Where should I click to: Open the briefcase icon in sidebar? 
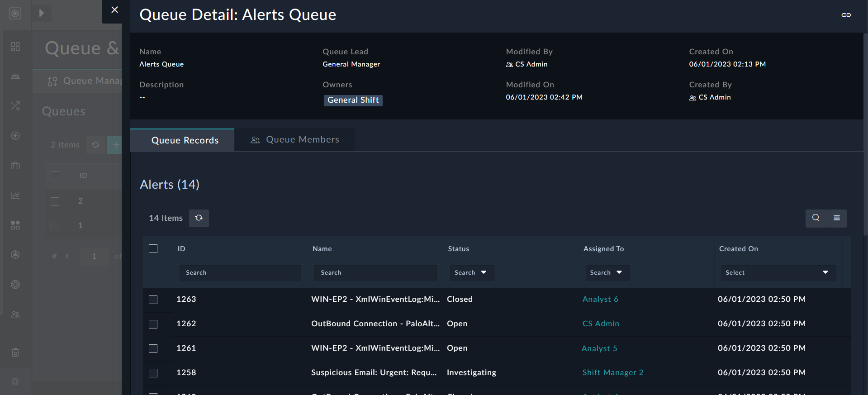(x=15, y=166)
